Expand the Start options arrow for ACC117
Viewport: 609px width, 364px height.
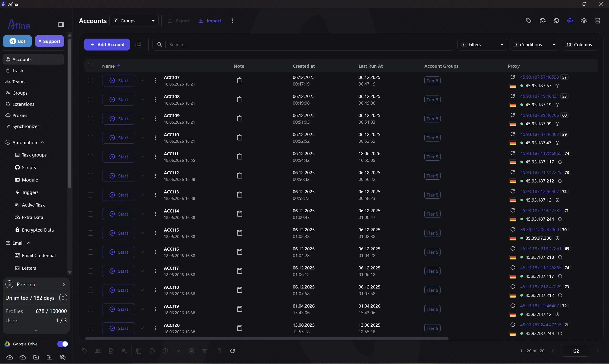click(x=142, y=271)
